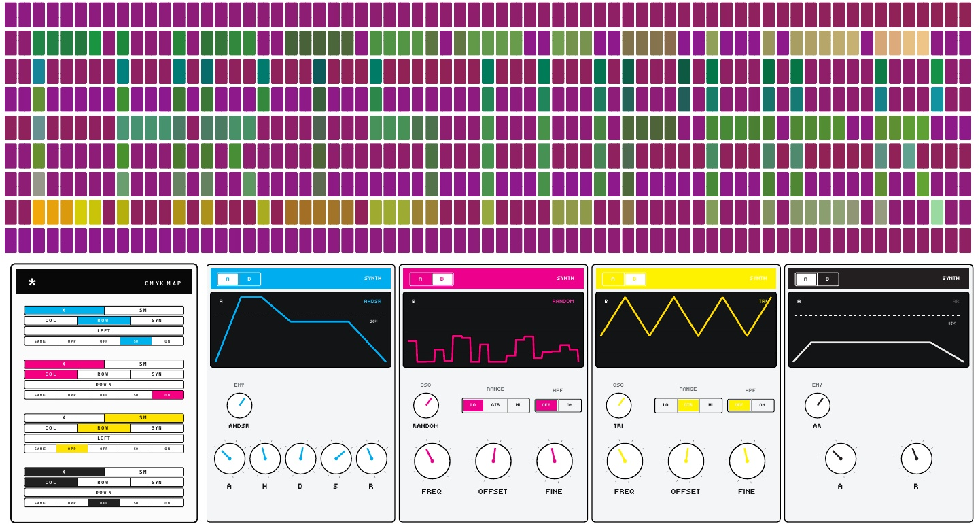Click the cyan synth R (release) knob
This screenshot has height=524, width=980.
point(372,459)
